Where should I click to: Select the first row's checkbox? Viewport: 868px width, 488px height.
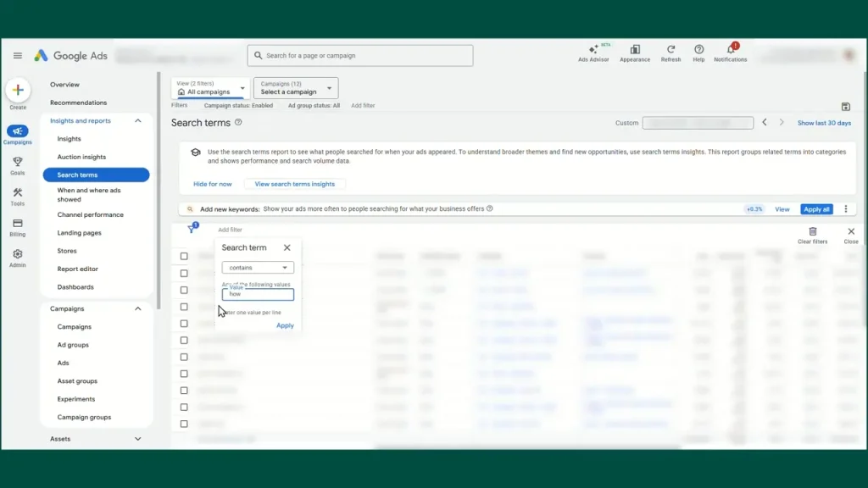tap(184, 273)
